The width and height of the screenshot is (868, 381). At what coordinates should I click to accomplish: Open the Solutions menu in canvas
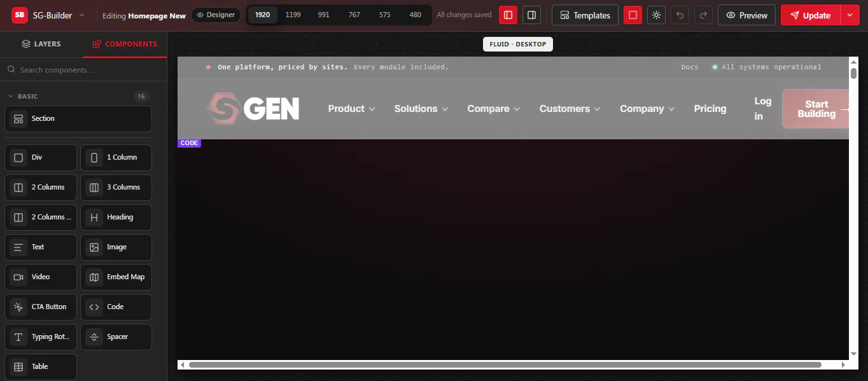click(x=421, y=109)
